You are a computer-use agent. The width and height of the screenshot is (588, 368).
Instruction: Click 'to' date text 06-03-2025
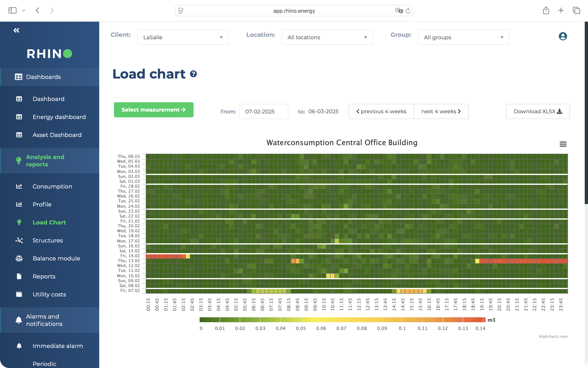point(323,111)
